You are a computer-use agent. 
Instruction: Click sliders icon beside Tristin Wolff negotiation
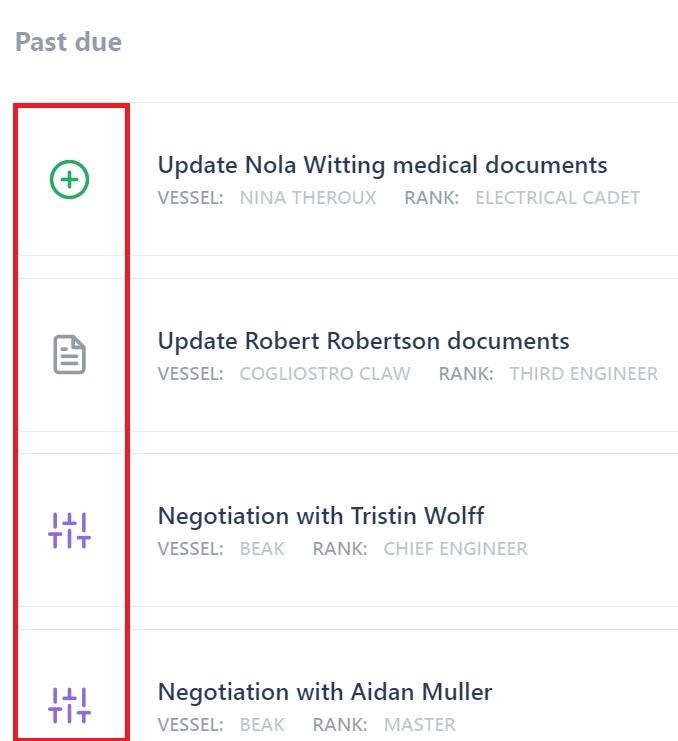70,531
